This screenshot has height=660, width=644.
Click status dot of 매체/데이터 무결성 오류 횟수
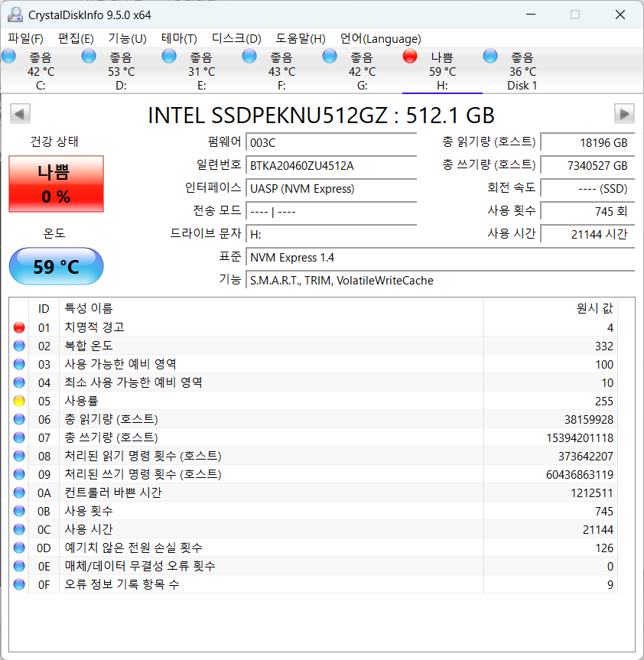pyautogui.click(x=19, y=566)
